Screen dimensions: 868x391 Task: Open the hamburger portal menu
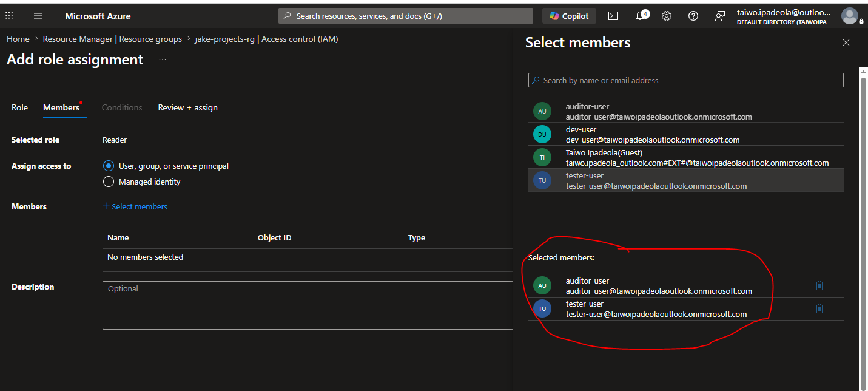pos(38,16)
